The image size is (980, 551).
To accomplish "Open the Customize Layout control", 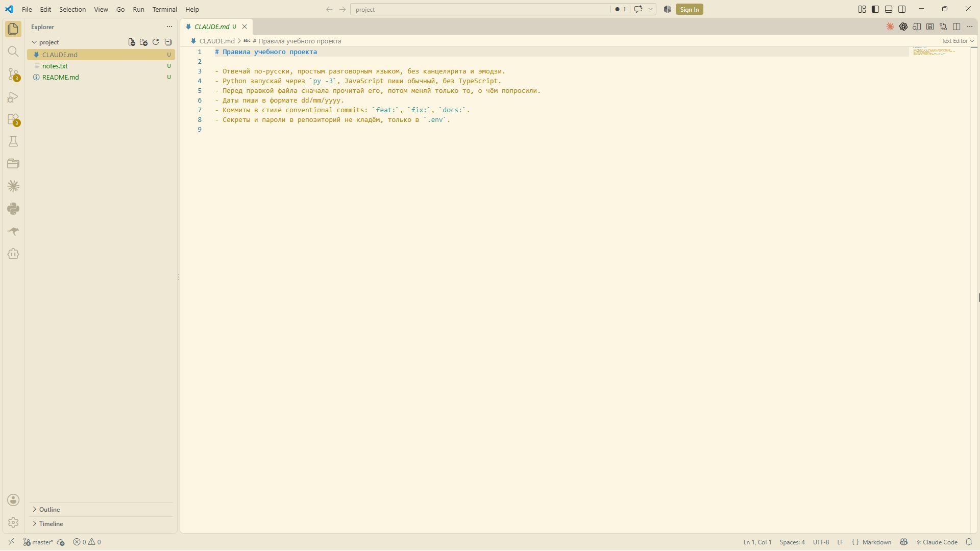I will [x=862, y=9].
